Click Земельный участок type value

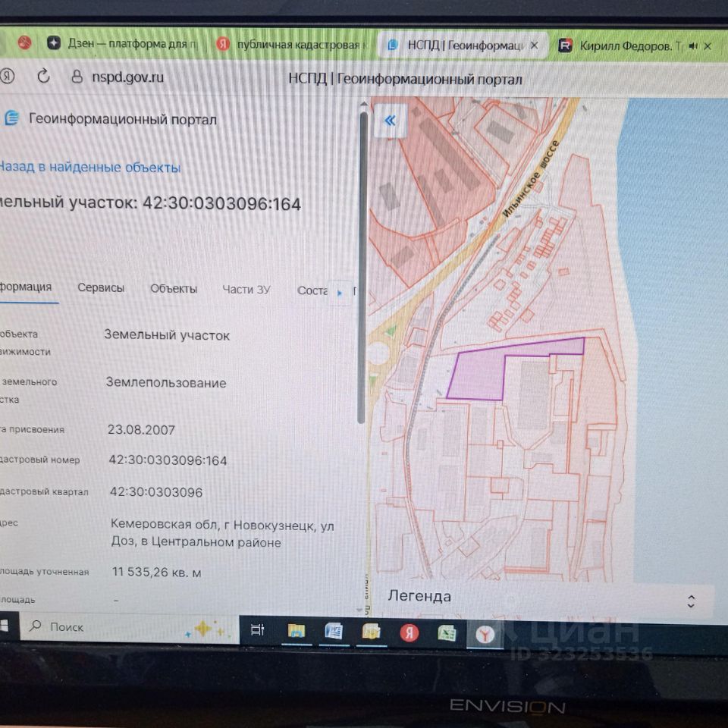coord(167,334)
